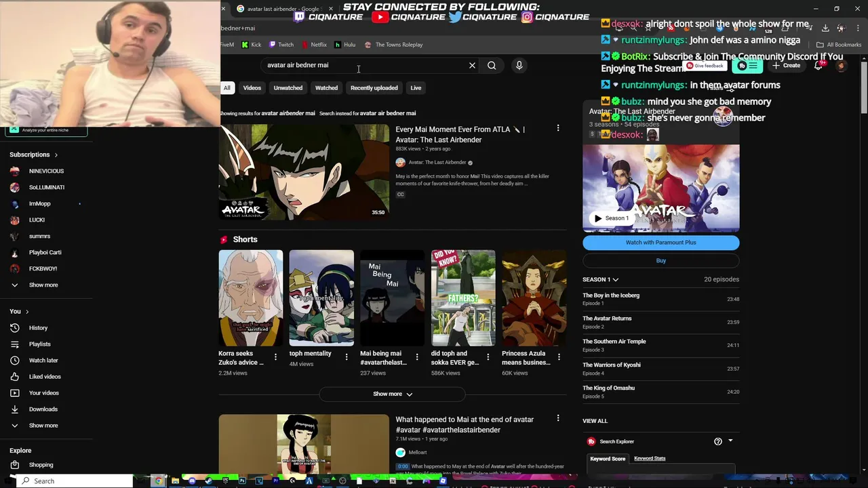Expand the SEASON 1 dropdown
This screenshot has height=488, width=868.
[601, 279]
